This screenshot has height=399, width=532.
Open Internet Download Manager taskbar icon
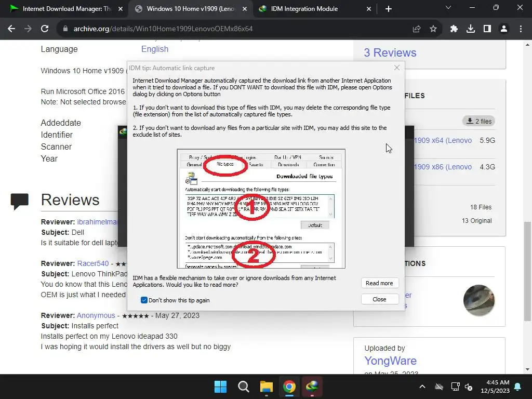click(x=312, y=387)
